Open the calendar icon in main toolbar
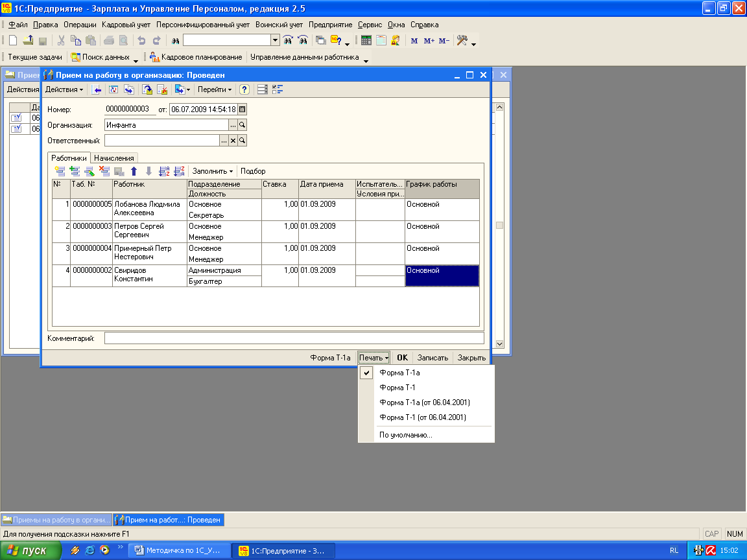Image resolution: width=747 pixels, height=560 pixels. pyautogui.click(x=381, y=40)
